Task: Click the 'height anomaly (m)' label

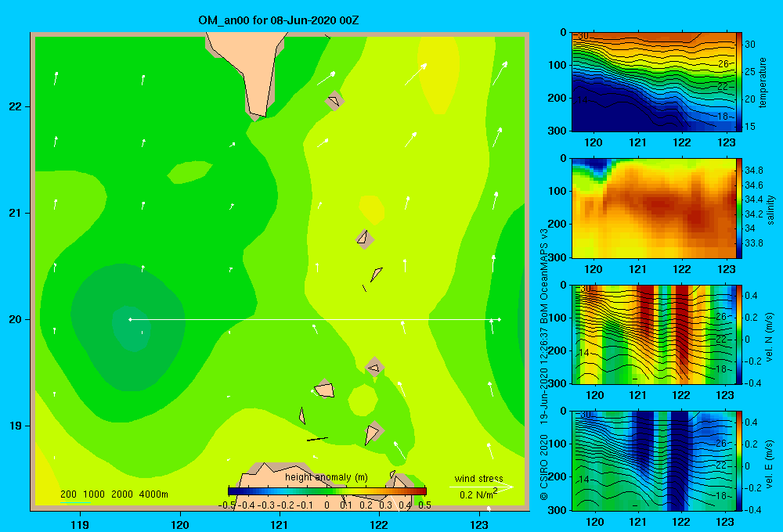Action: pyautogui.click(x=327, y=477)
